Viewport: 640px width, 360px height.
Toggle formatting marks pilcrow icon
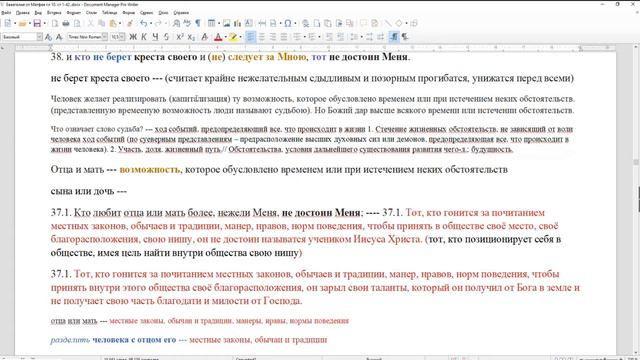[x=198, y=23]
